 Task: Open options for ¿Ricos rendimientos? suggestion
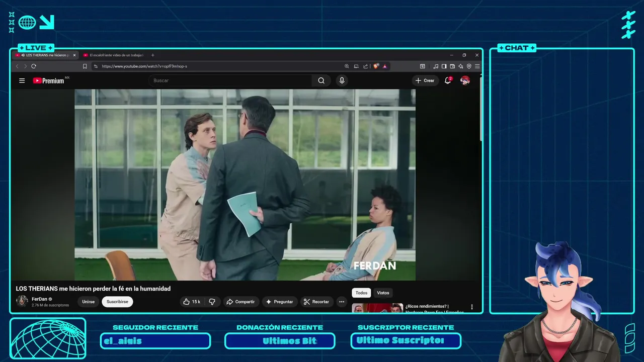[472, 307]
